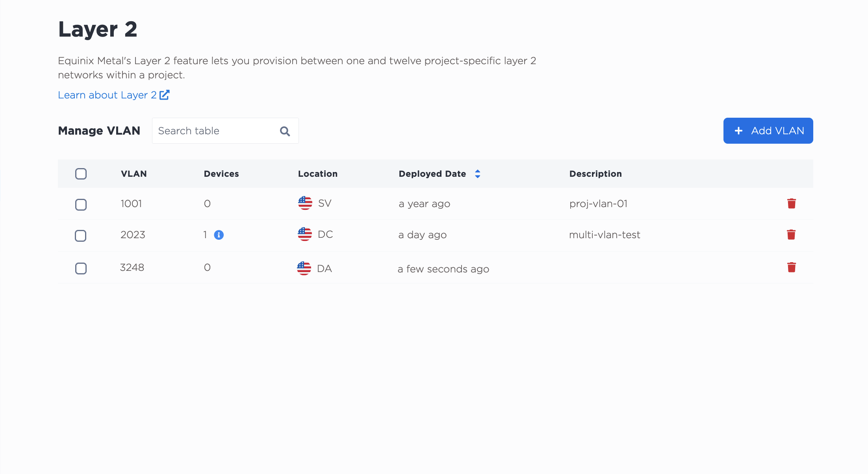The image size is (868, 474).
Task: Click VLAN number 2023
Action: (133, 235)
